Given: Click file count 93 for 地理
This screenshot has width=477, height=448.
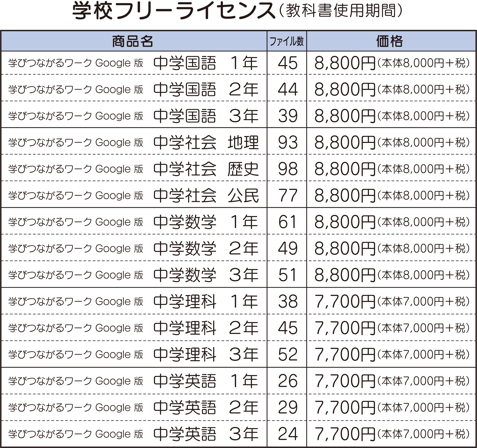Looking at the screenshot, I should coord(288,142).
